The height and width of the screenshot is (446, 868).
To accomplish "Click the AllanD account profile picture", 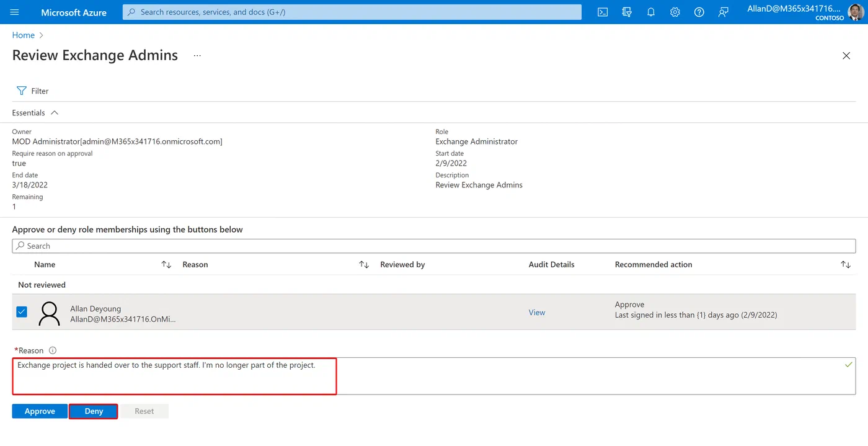I will pyautogui.click(x=856, y=12).
